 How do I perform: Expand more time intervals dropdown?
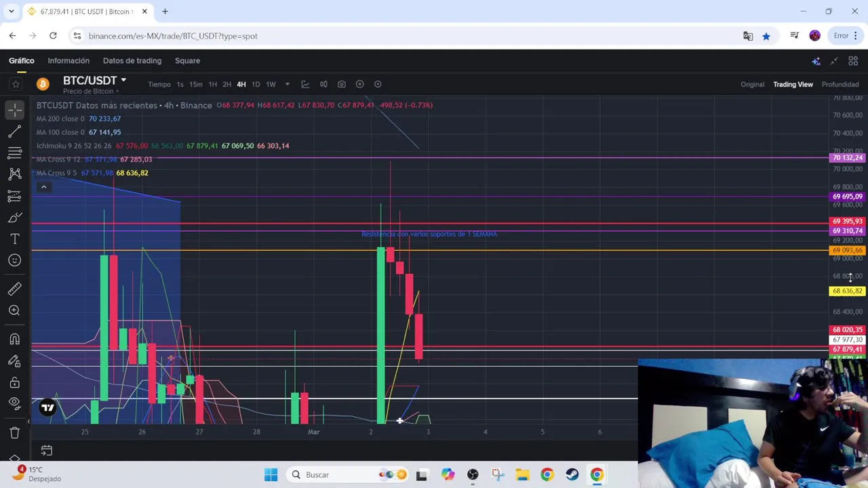point(287,85)
